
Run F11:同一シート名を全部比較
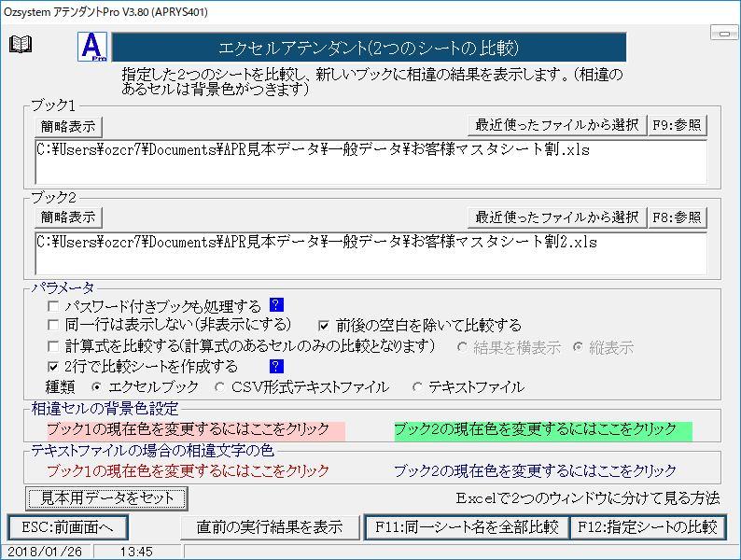coord(467,527)
